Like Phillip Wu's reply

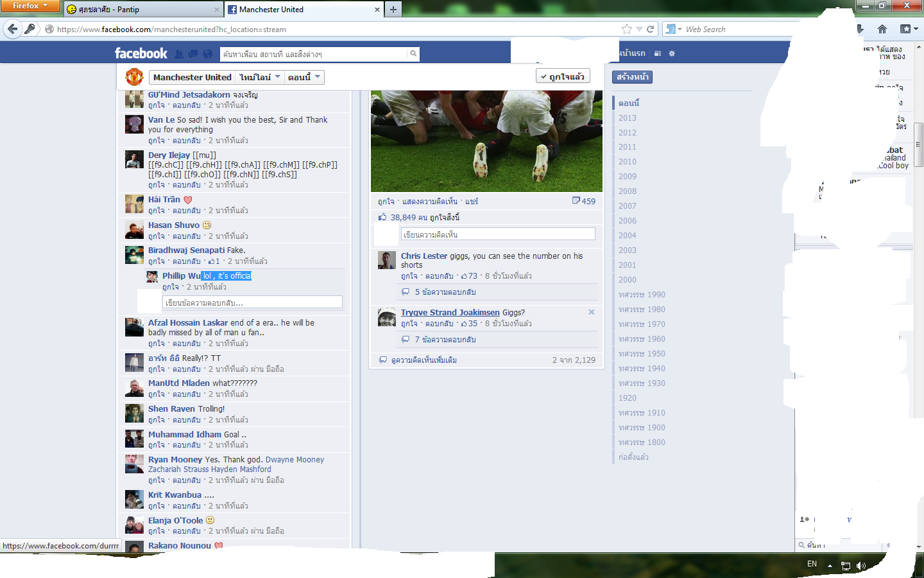click(x=171, y=287)
